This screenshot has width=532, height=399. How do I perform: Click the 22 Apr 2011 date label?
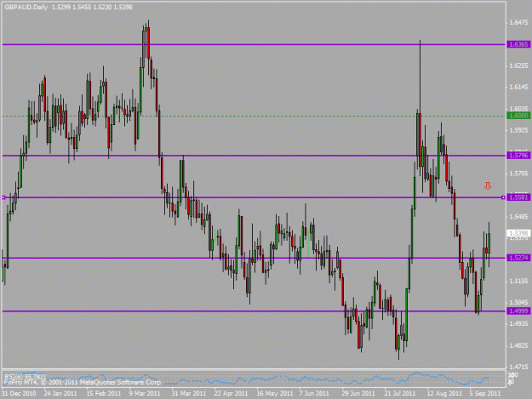pos(231,393)
